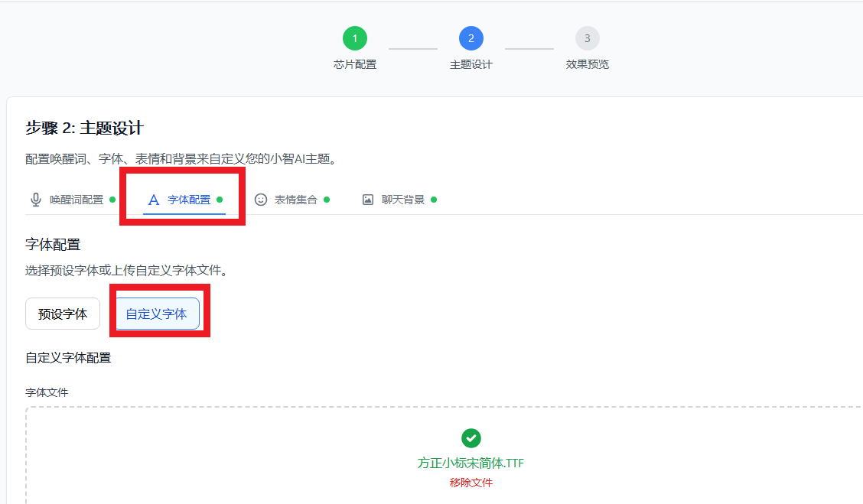Open the 聊天背景 tab
The height and width of the screenshot is (504, 863).
click(x=403, y=200)
